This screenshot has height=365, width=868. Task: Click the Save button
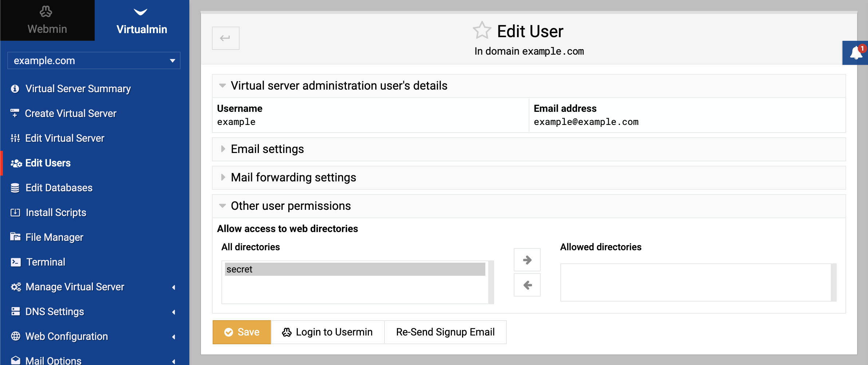[x=242, y=332]
